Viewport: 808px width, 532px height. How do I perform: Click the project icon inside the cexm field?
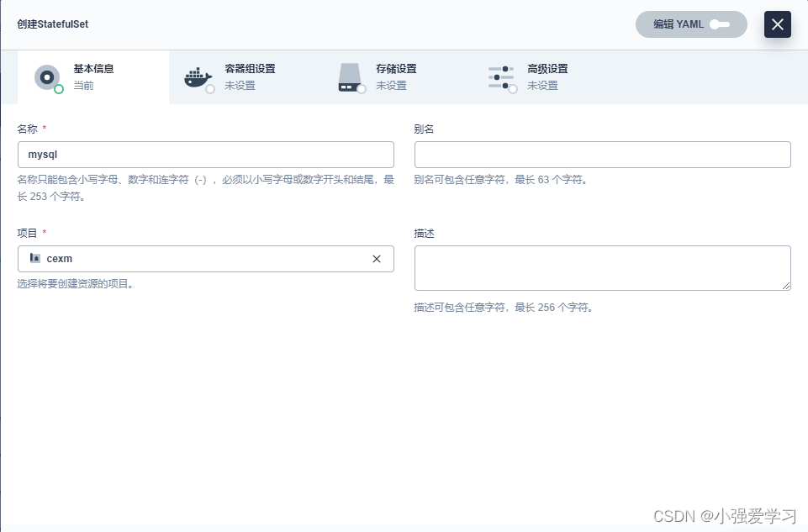[x=35, y=259]
